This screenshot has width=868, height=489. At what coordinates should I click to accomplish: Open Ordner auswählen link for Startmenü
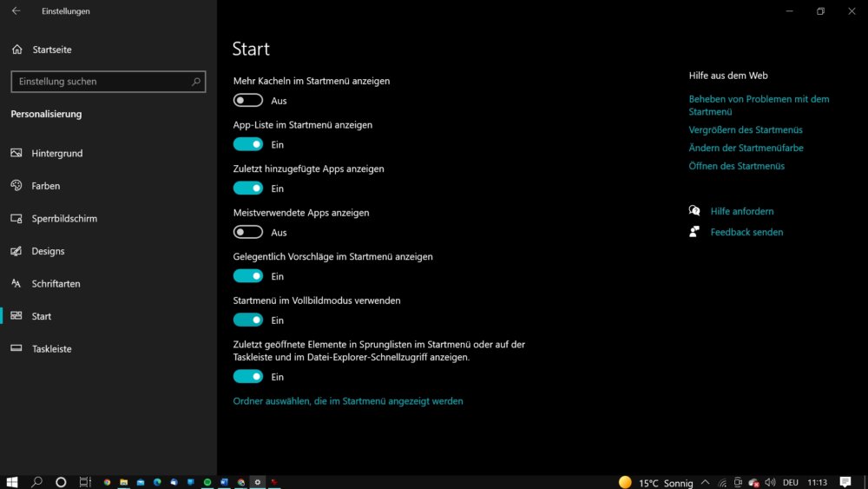[348, 401]
